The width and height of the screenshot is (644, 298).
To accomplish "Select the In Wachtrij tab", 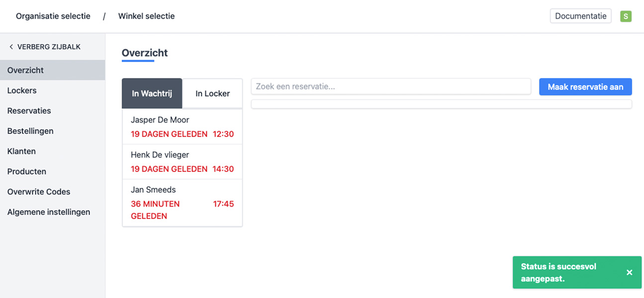I will 152,93.
